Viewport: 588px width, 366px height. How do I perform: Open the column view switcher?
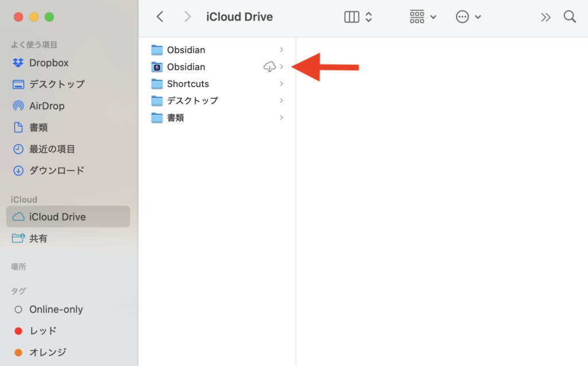tap(358, 17)
